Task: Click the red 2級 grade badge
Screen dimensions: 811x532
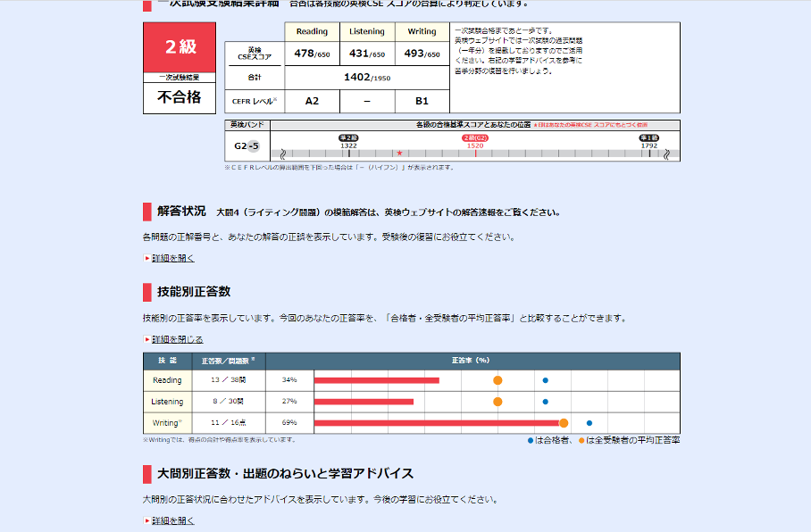Action: pos(180,47)
